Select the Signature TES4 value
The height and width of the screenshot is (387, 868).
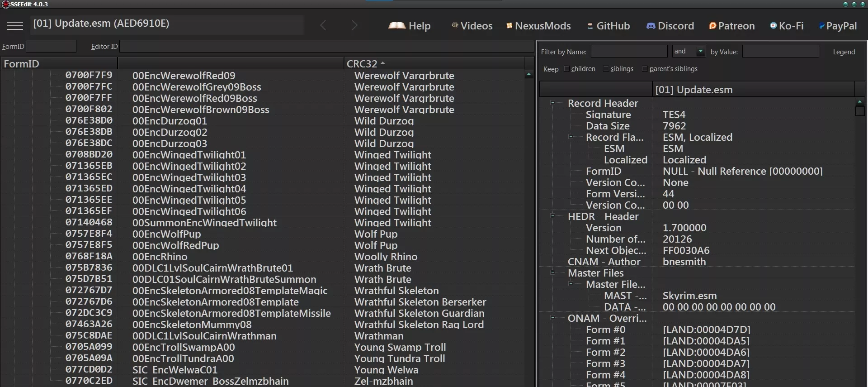pos(674,115)
